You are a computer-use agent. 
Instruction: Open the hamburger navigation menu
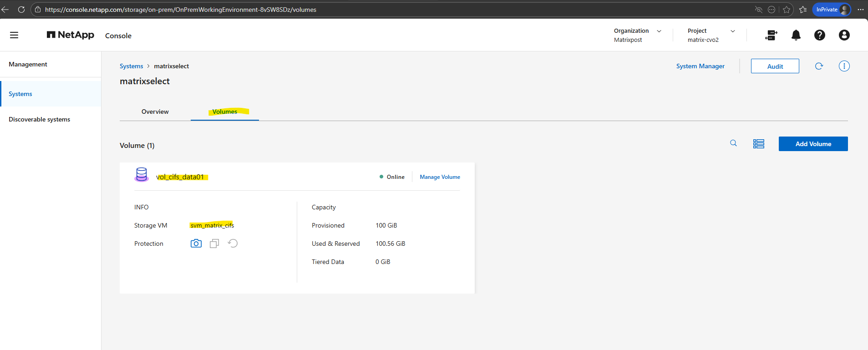coord(14,35)
